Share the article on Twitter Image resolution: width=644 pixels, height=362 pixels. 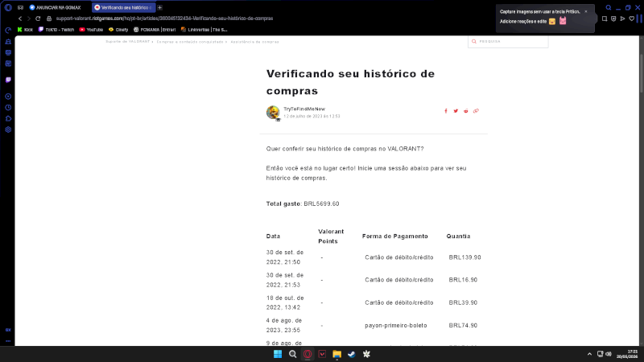pyautogui.click(x=456, y=111)
